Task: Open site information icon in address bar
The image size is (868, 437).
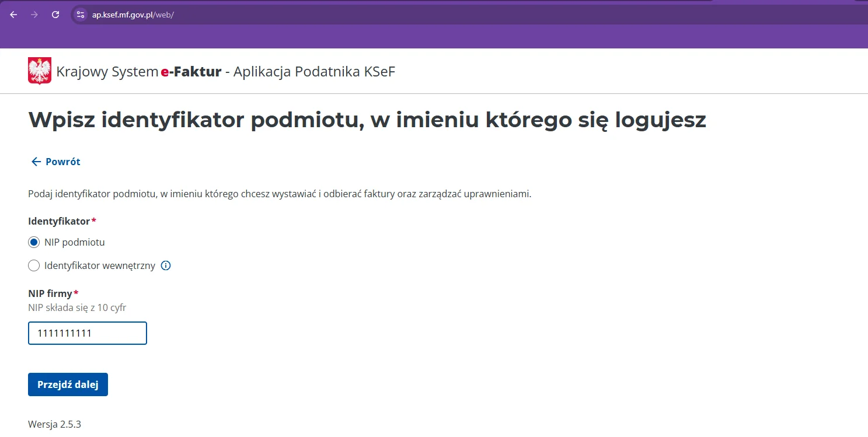Action: [x=81, y=15]
